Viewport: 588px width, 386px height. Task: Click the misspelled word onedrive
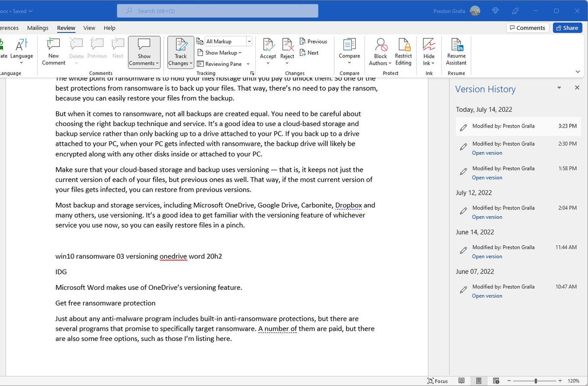173,256
